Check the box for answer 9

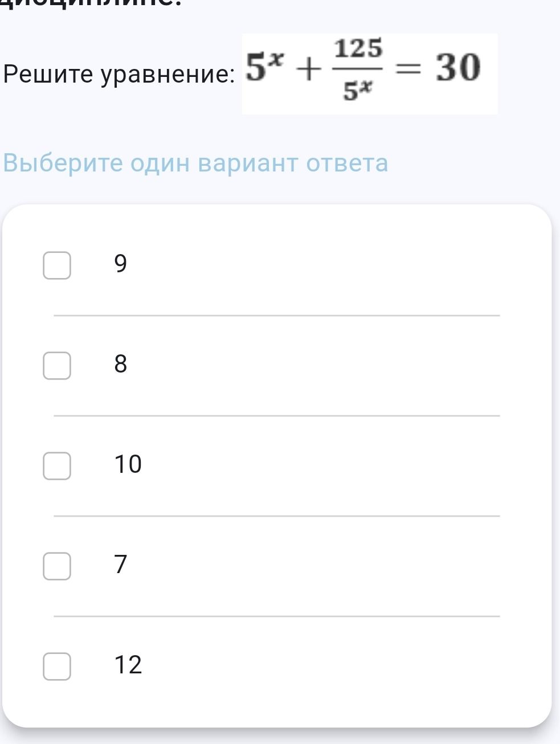click(x=57, y=265)
